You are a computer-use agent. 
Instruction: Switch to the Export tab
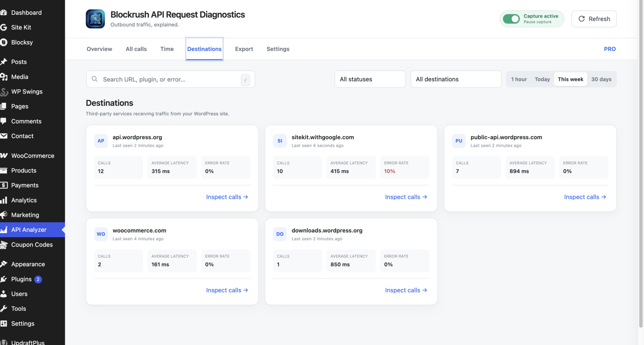pyautogui.click(x=244, y=49)
